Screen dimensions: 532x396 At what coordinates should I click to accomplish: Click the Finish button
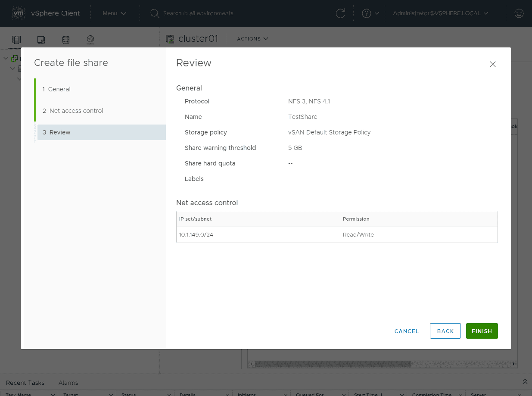click(482, 331)
